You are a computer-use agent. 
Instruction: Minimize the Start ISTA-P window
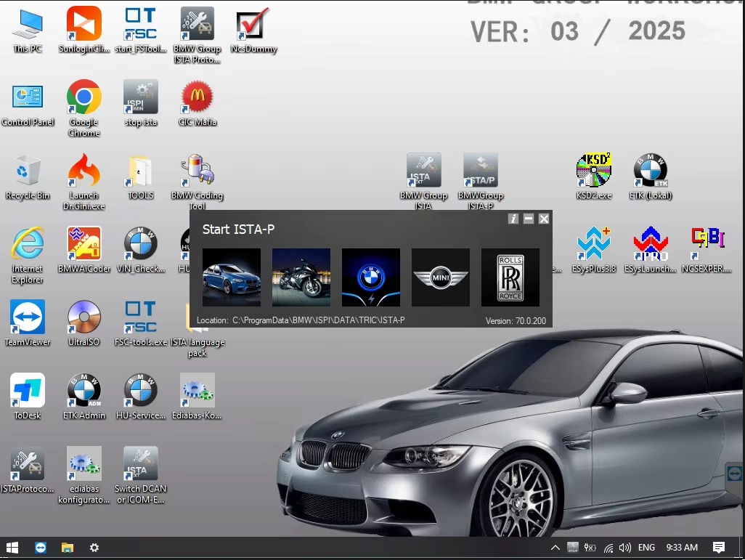click(529, 219)
